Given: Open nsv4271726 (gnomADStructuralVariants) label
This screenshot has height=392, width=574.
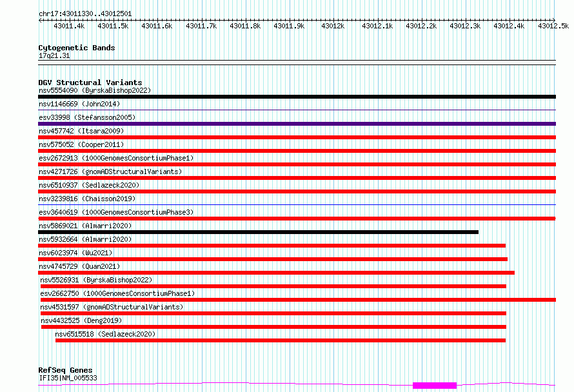Looking at the screenshot, I should pyautogui.click(x=110, y=171).
